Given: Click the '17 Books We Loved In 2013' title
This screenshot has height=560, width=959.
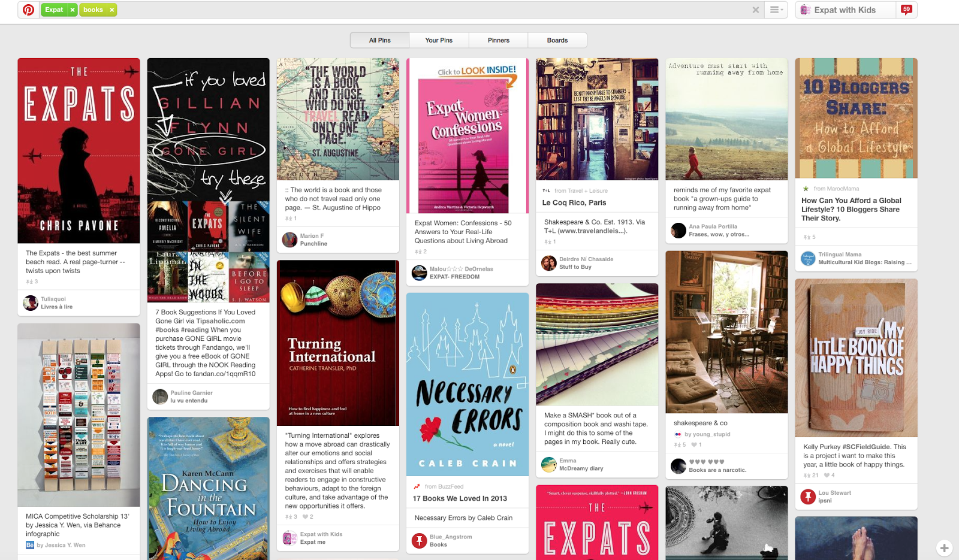Looking at the screenshot, I should tap(460, 498).
